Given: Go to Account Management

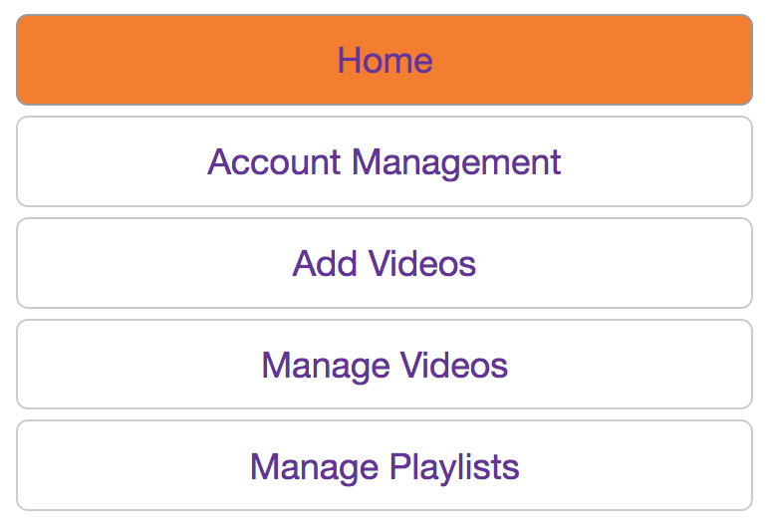Looking at the screenshot, I should (x=385, y=162).
